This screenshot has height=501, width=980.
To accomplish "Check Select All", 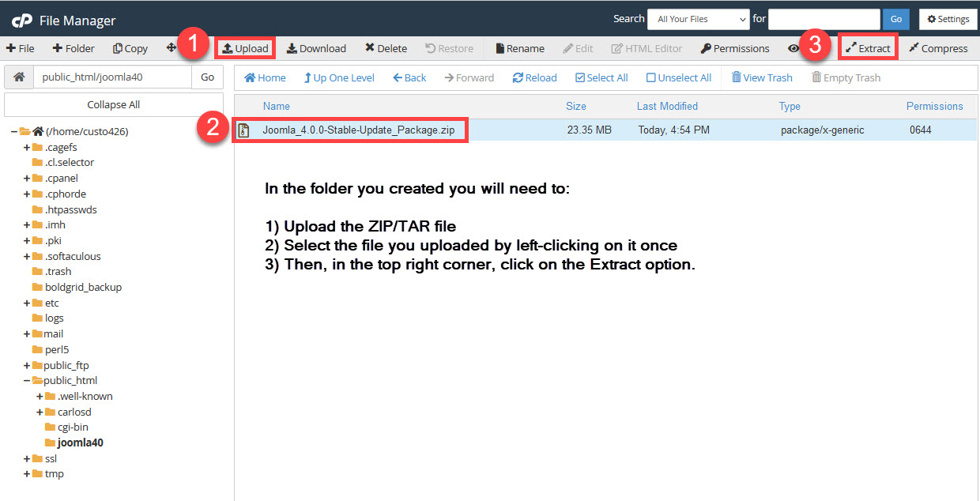I will 601,77.
